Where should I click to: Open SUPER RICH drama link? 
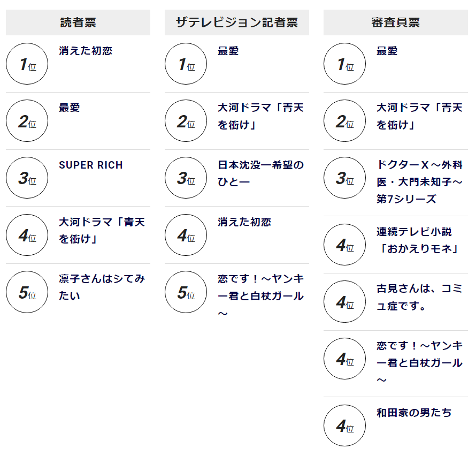[x=91, y=165]
